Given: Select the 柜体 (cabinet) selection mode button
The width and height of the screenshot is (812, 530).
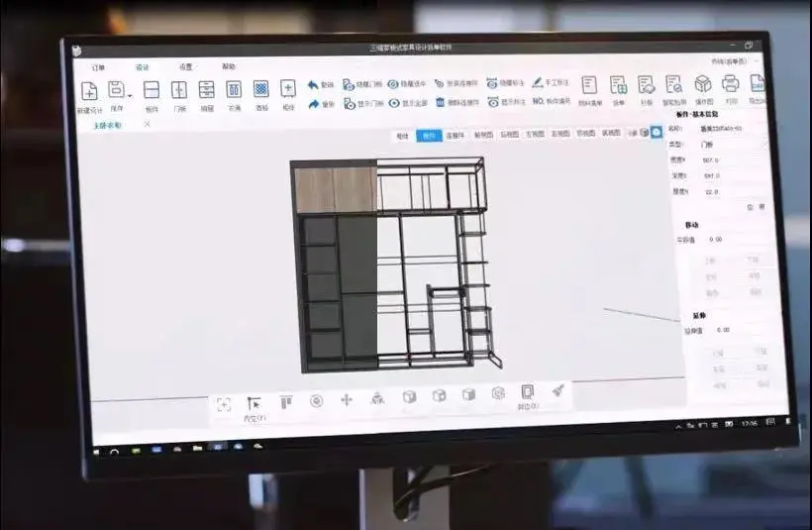Looking at the screenshot, I should tap(402, 137).
